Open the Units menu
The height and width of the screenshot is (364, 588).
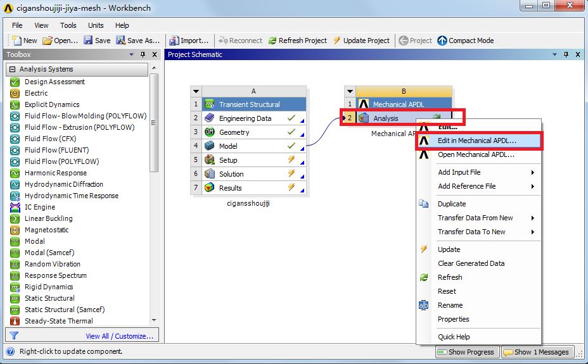[x=96, y=25]
